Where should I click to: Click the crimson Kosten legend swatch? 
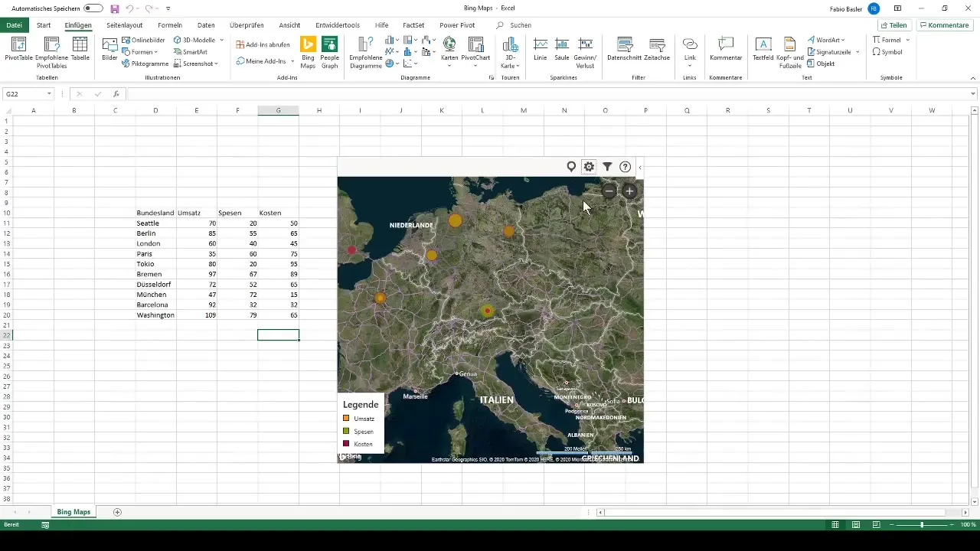coord(346,444)
